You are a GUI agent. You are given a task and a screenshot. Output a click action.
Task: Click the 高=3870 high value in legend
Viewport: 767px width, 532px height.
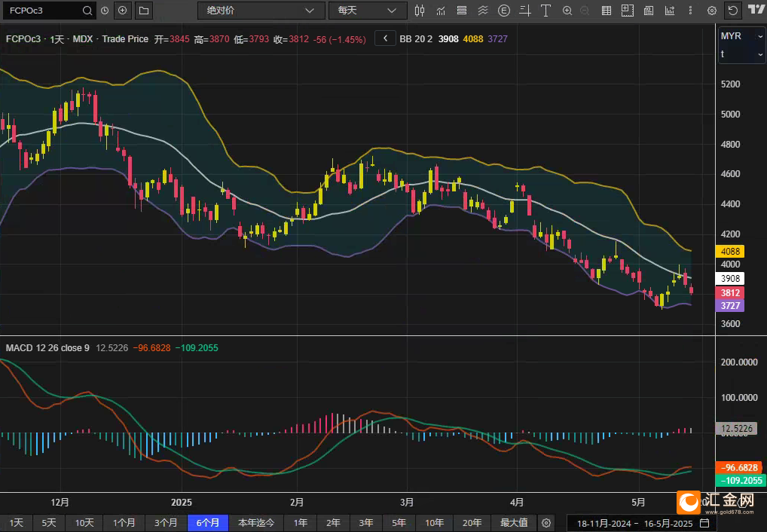click(211, 39)
